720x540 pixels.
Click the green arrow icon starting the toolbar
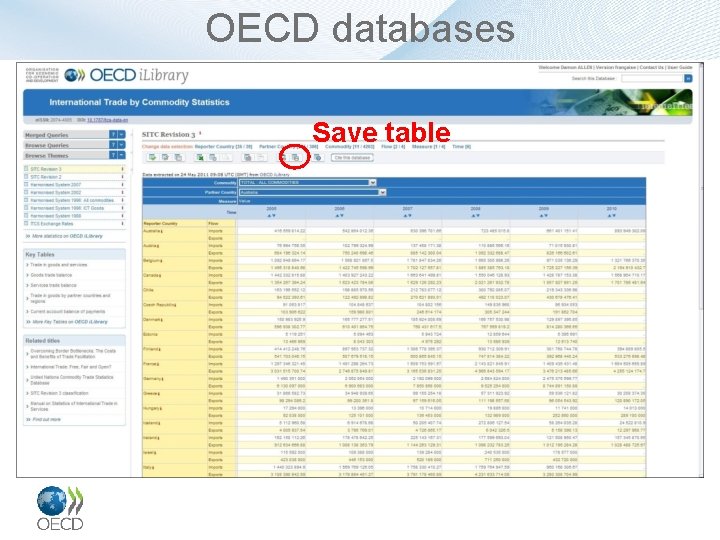(152, 158)
